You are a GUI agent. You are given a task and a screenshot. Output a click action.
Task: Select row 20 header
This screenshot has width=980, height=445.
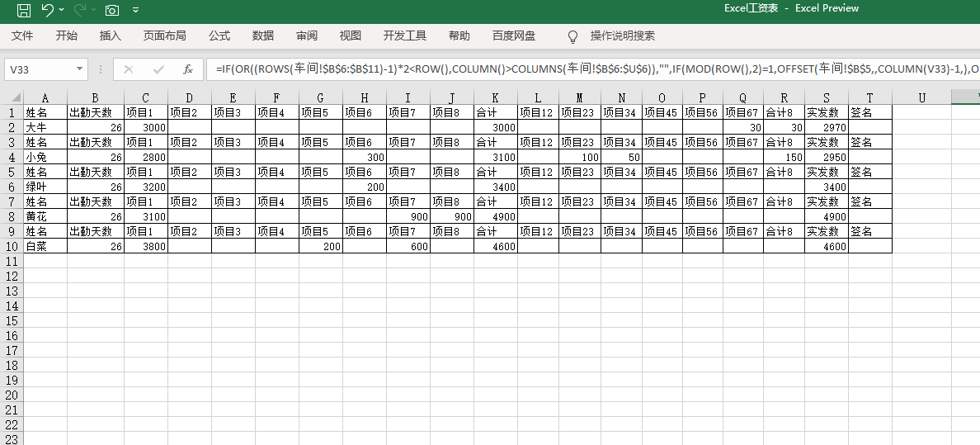12,395
